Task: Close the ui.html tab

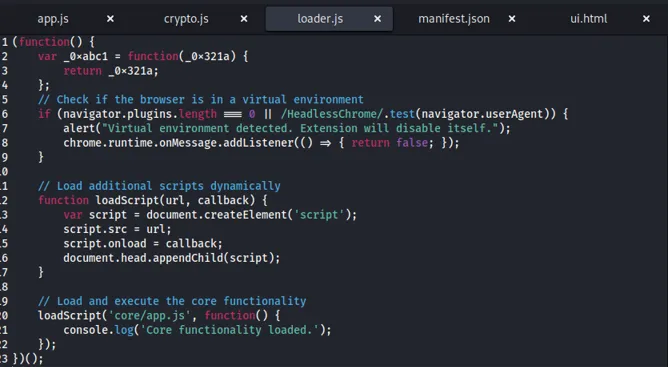Action: pos(646,19)
